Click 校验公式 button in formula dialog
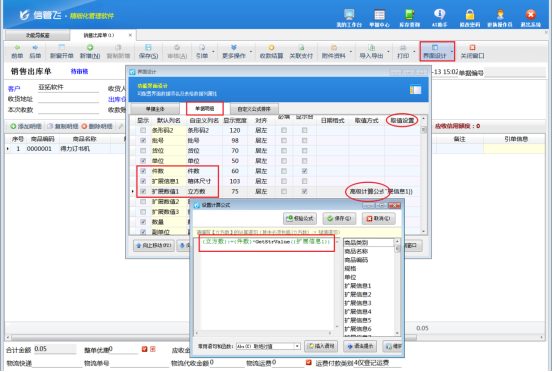Image resolution: width=553 pixels, height=372 pixels. pos(300,219)
